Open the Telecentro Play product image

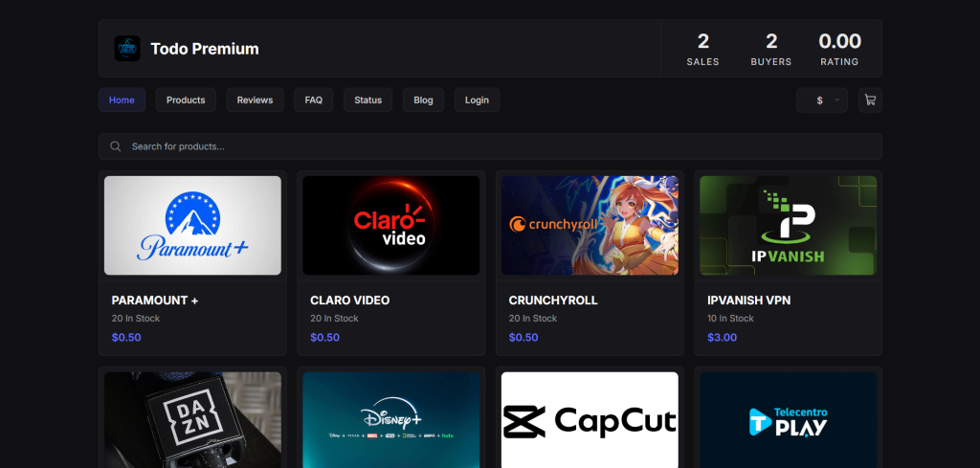tap(789, 420)
